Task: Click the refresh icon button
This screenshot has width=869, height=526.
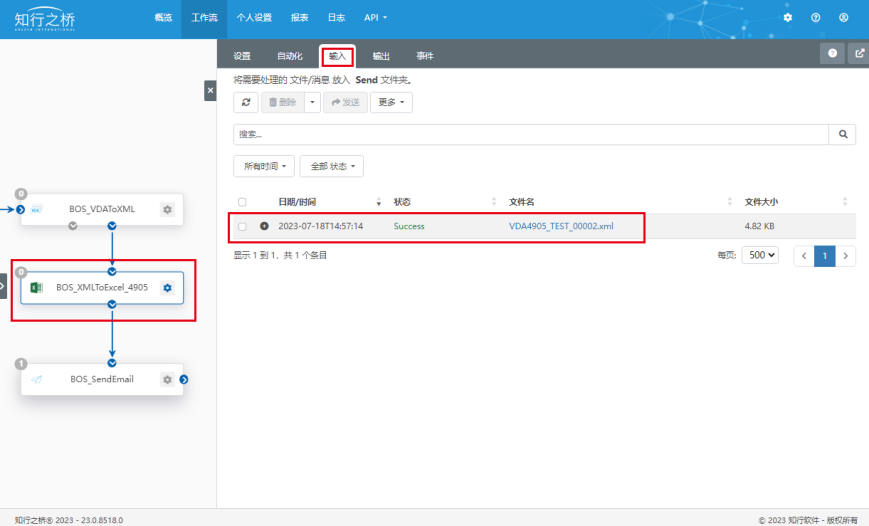Action: 246,102
